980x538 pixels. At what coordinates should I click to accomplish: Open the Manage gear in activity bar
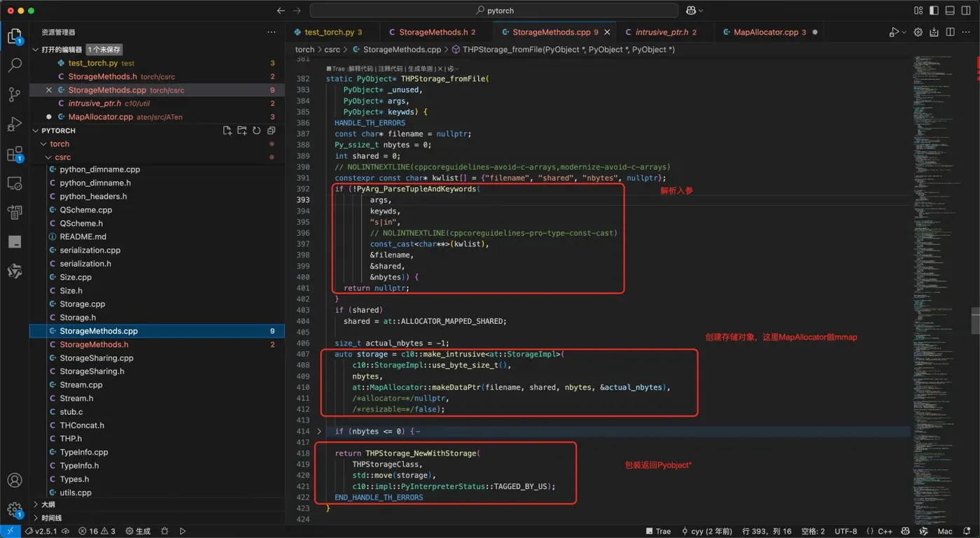pos(14,510)
